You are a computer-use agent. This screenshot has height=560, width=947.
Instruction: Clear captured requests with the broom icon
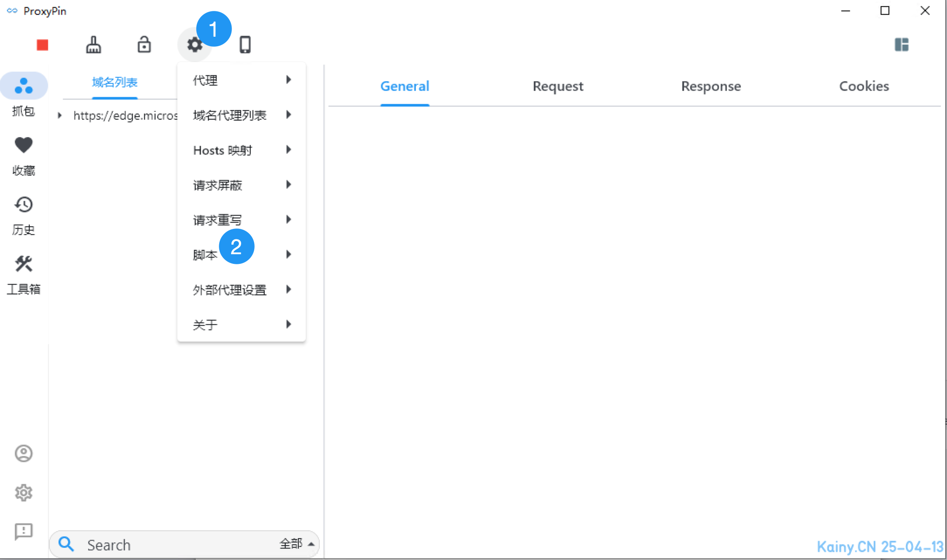[x=93, y=45]
